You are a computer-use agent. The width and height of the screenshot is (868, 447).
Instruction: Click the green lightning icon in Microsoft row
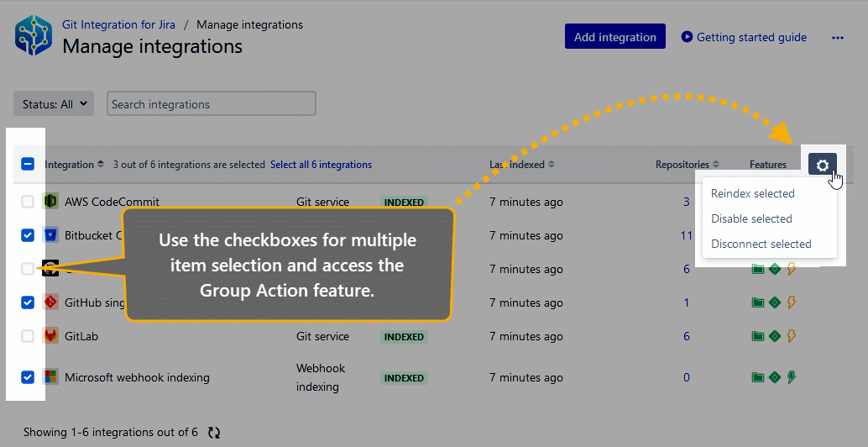tap(792, 377)
